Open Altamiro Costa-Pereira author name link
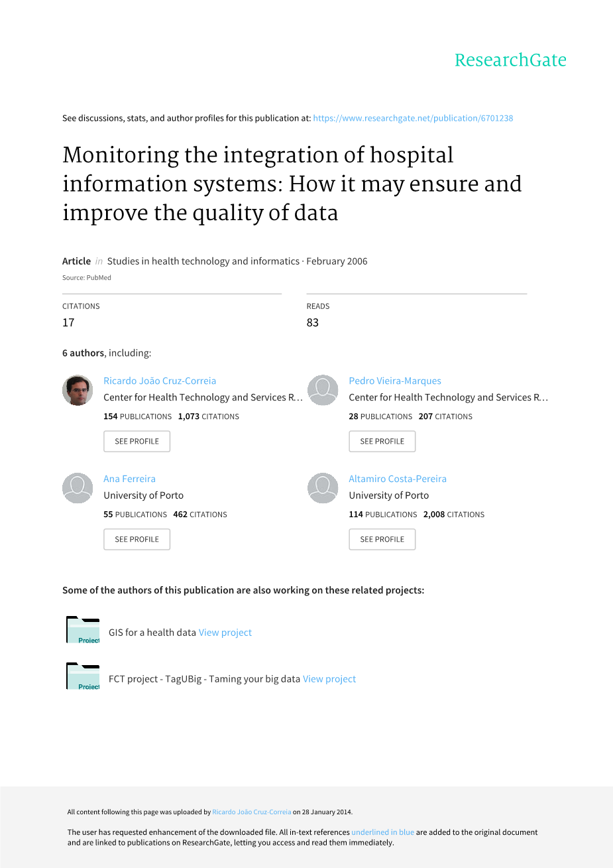Screen dimensions: 613x868 398,479
